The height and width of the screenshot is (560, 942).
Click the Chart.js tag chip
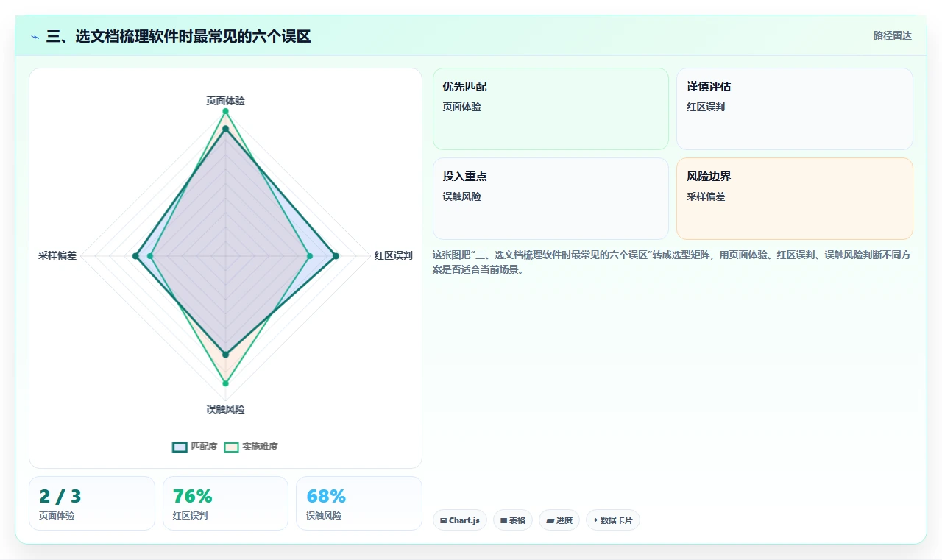click(x=460, y=520)
